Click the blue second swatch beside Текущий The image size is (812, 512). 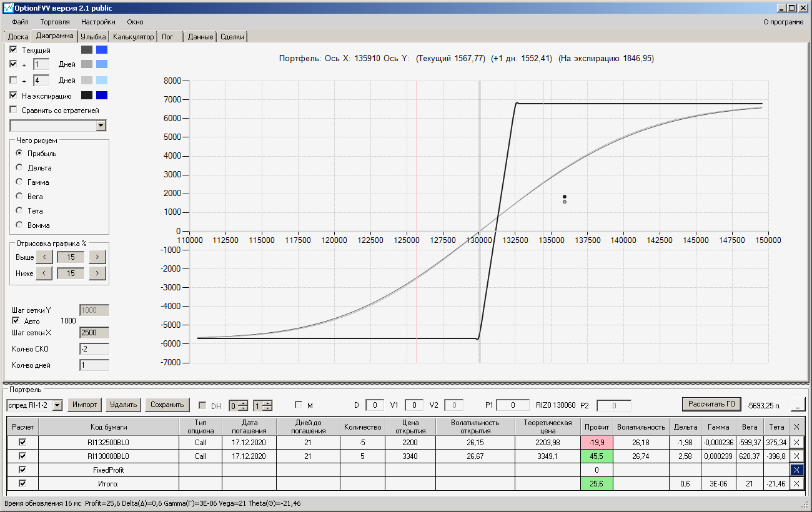click(102, 49)
